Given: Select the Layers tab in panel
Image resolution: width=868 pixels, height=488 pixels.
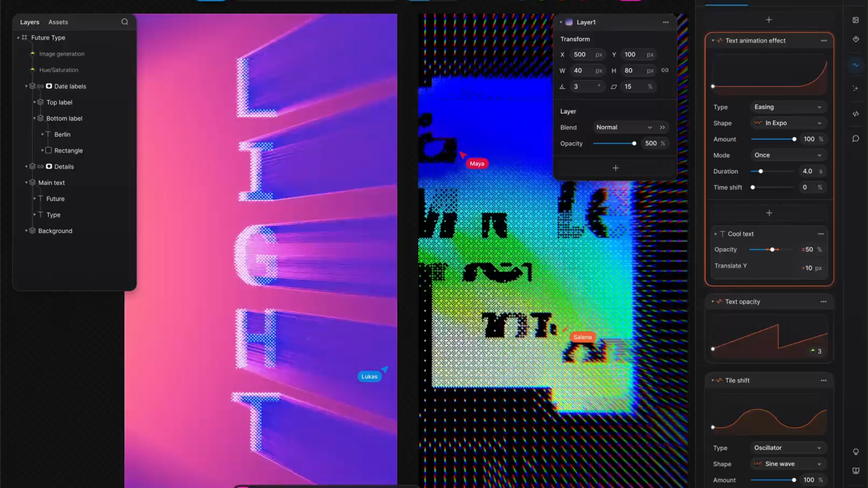Looking at the screenshot, I should 29,22.
